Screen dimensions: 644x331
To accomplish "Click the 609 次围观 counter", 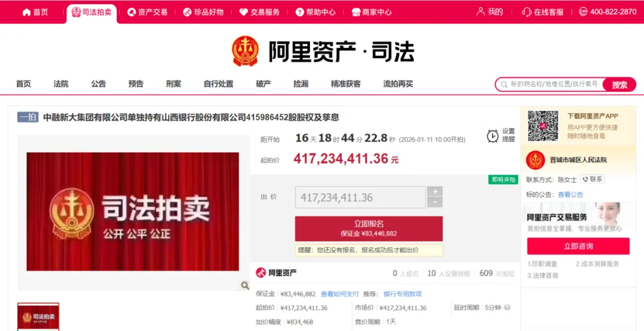I will click(497, 274).
